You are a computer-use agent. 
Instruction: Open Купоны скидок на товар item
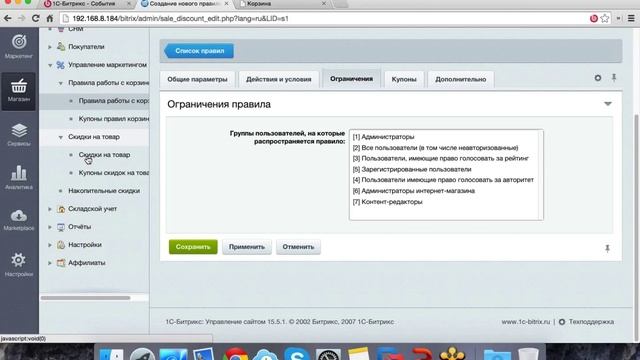click(114, 173)
